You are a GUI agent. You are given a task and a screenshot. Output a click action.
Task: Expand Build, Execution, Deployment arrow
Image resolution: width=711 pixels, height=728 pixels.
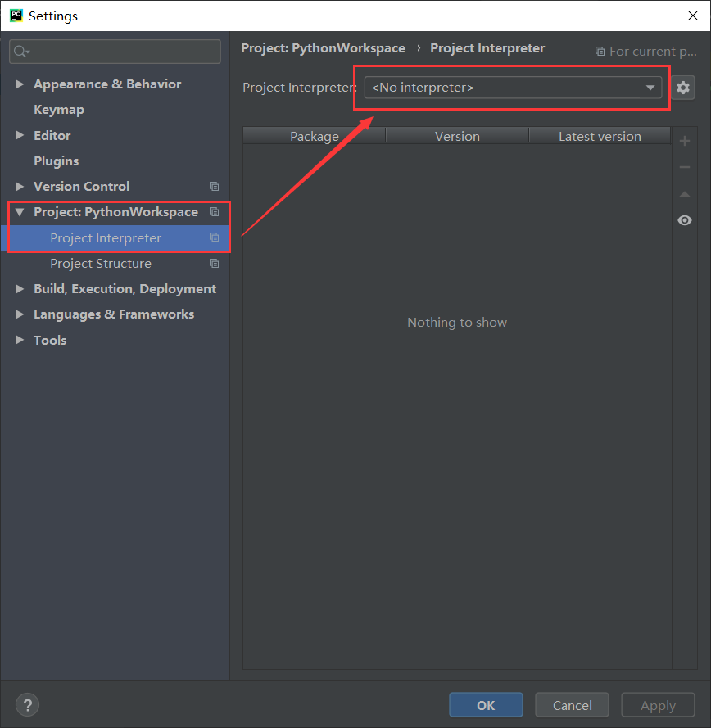pos(20,289)
